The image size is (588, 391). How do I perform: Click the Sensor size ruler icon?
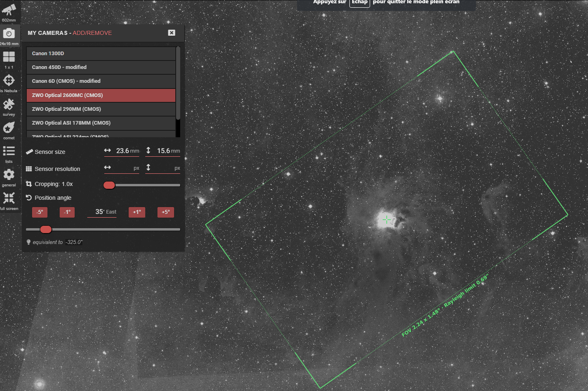tap(29, 152)
